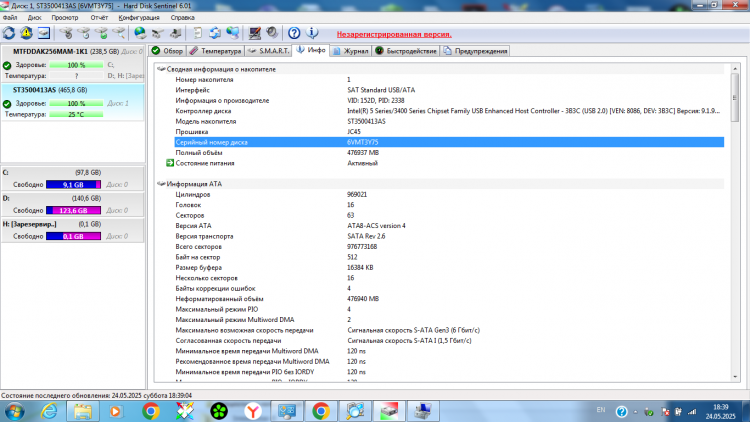This screenshot has height=422, width=750.
Task: Collapse the Информация ATA section
Action: [x=161, y=184]
